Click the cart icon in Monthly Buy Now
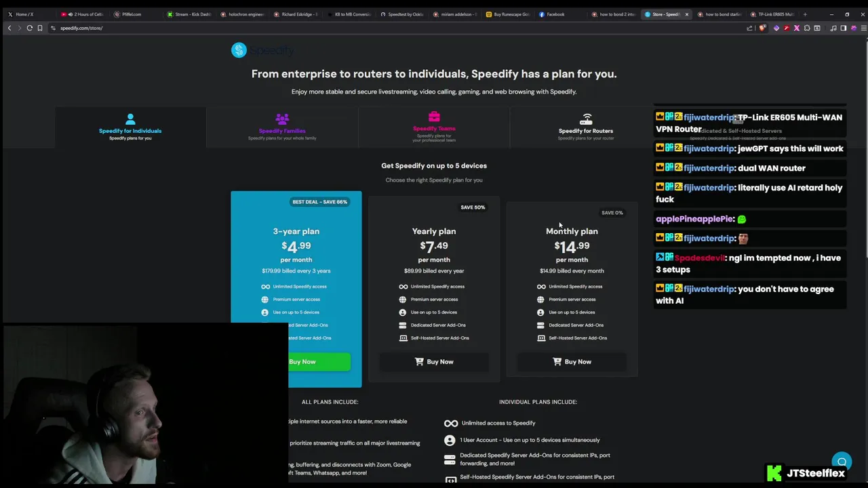Screen dimensions: 868x488 (x=557, y=362)
